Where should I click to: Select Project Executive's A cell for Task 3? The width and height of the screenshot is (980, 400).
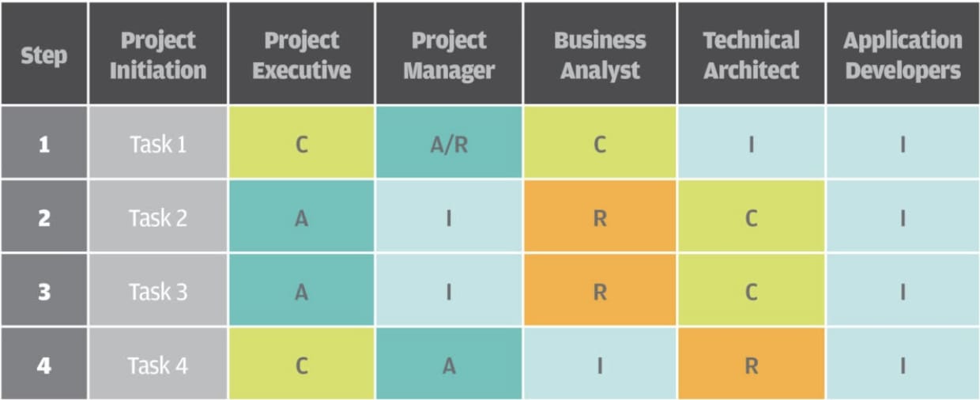pos(301,292)
